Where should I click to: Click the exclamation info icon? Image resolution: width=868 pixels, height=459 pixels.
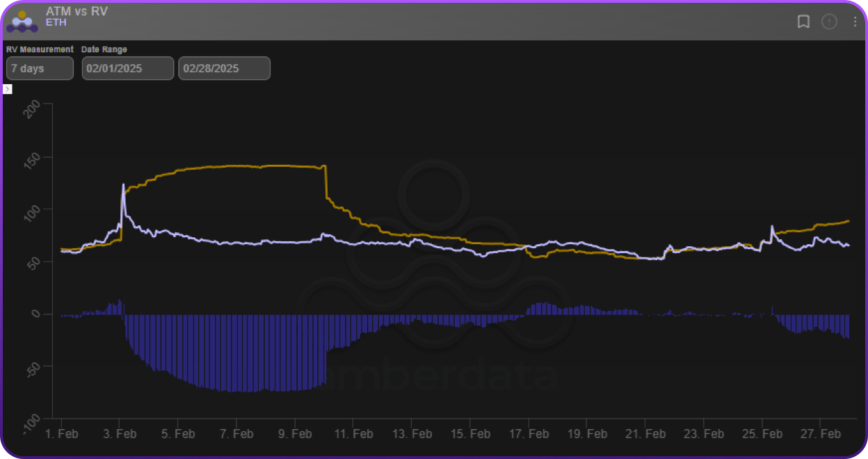(829, 22)
